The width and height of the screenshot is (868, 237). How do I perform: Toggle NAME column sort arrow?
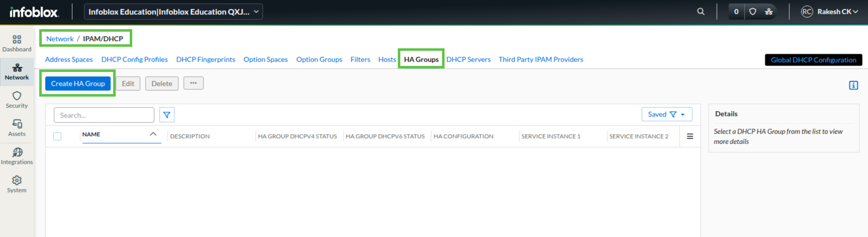[x=153, y=134]
